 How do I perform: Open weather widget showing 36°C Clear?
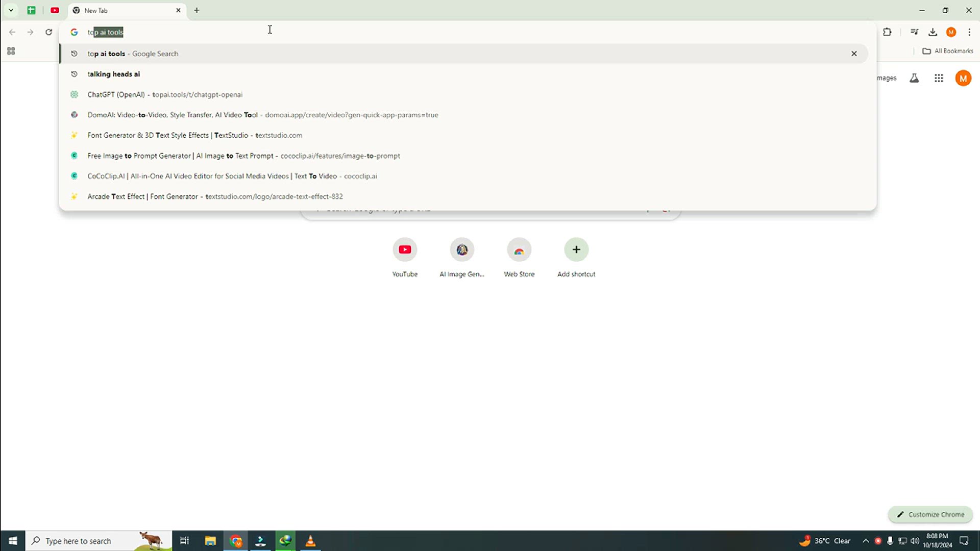tap(825, 541)
